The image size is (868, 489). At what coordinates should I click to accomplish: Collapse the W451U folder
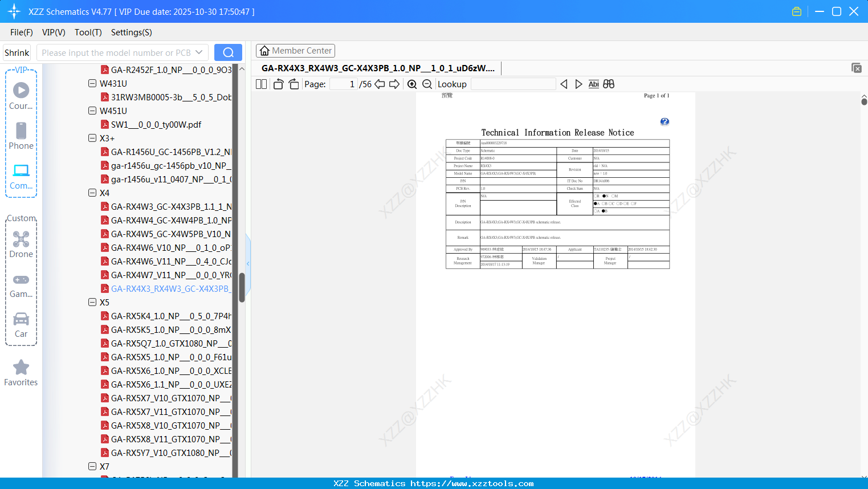coord(92,111)
